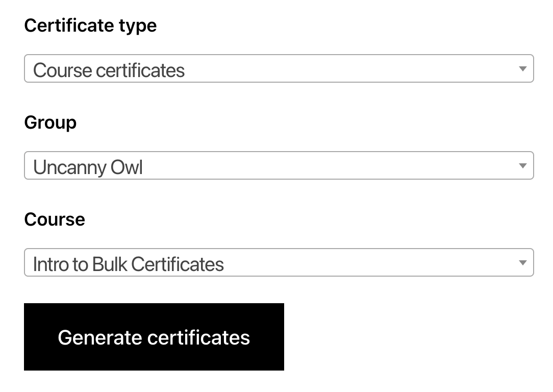The height and width of the screenshot is (392, 553).
Task: Select the "Course certificates" value text
Action: point(109,70)
